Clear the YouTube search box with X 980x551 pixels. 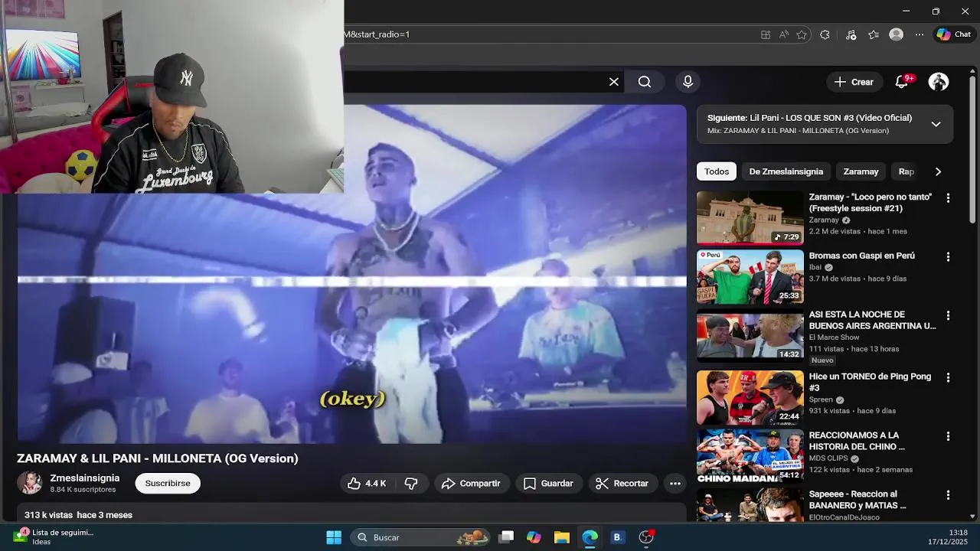coord(614,82)
